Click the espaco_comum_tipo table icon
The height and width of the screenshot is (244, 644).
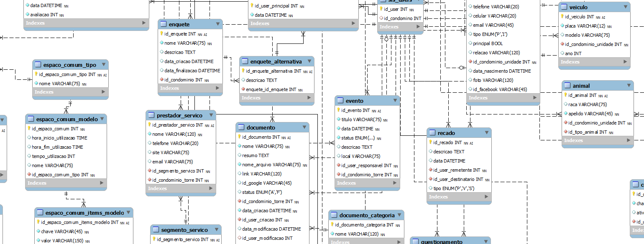click(38, 65)
